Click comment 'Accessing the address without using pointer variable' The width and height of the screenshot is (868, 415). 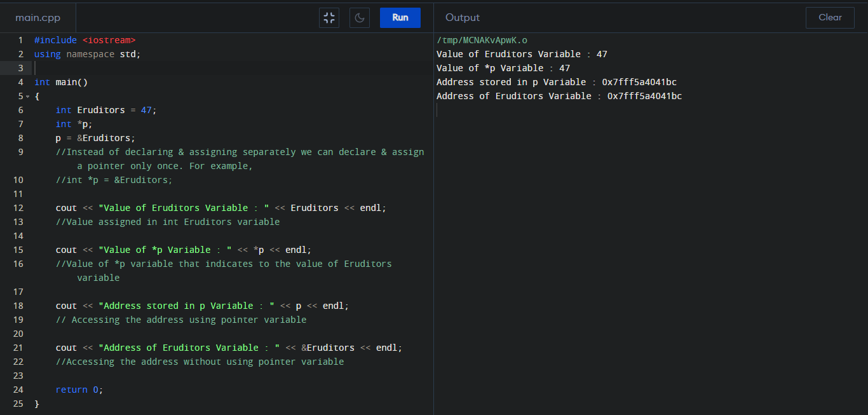(200, 362)
